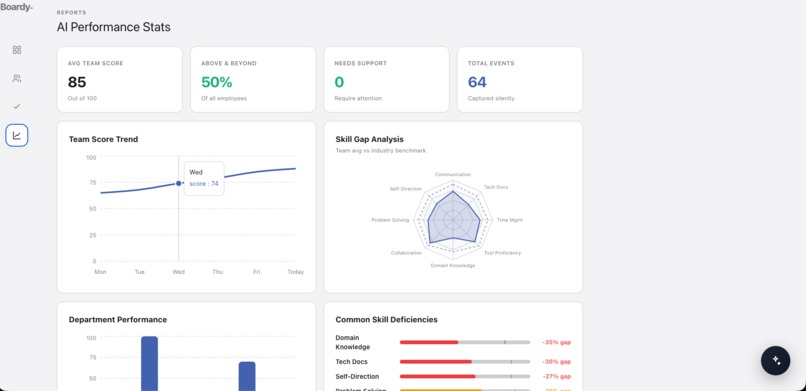Click the Self-Direction radar axis label
This screenshot has height=391, width=806.
point(406,189)
